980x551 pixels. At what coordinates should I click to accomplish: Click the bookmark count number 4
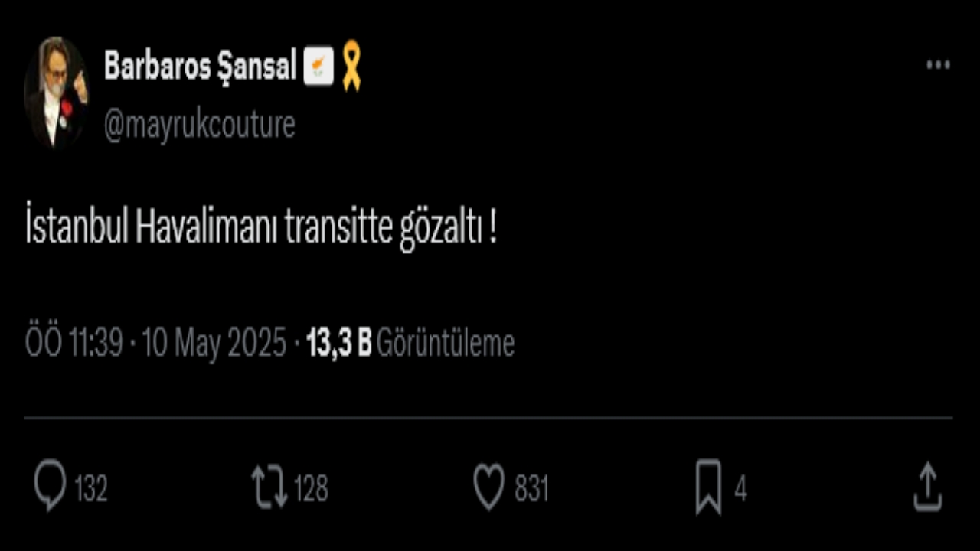pyautogui.click(x=740, y=488)
